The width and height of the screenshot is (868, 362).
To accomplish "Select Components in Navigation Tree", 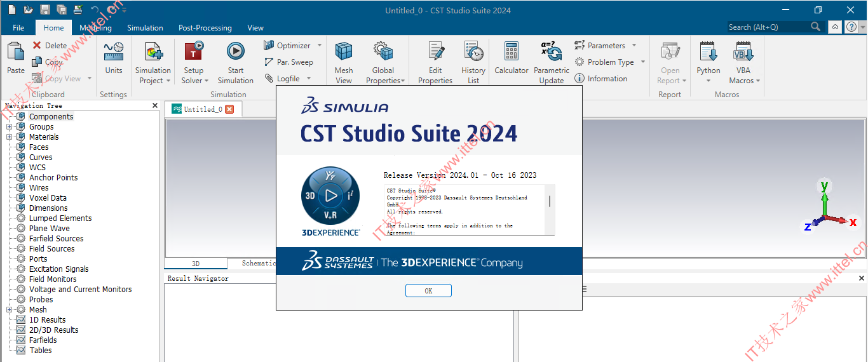I will click(51, 117).
